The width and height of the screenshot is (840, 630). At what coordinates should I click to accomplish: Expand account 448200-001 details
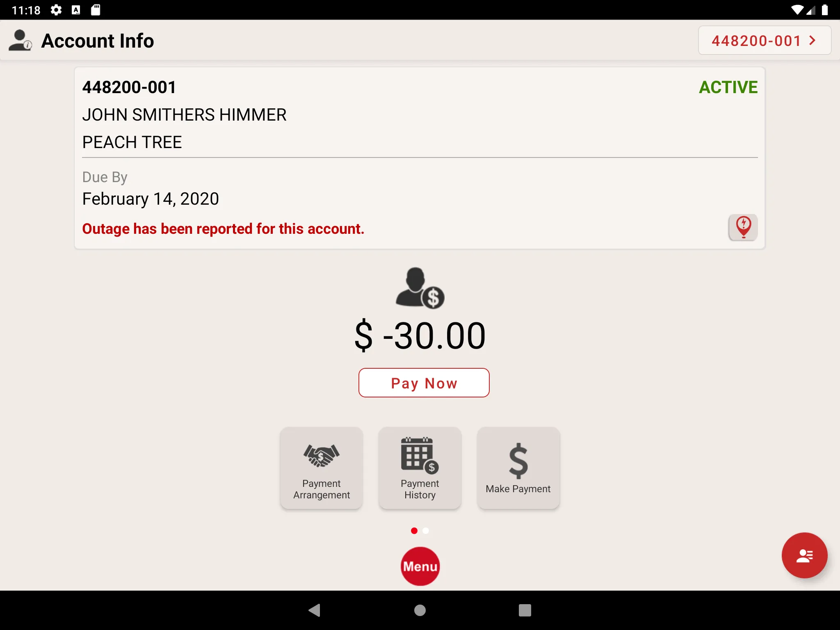[764, 40]
